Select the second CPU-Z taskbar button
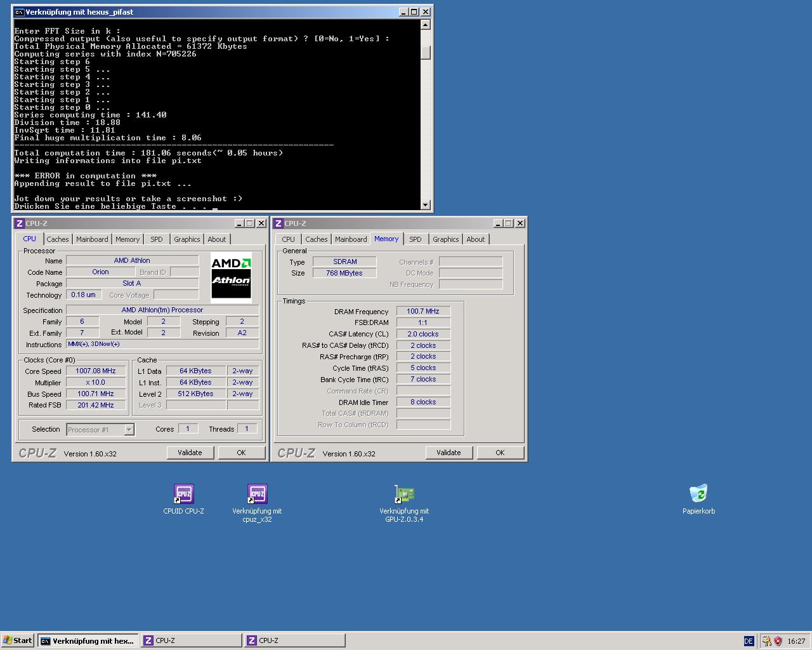 click(x=295, y=640)
